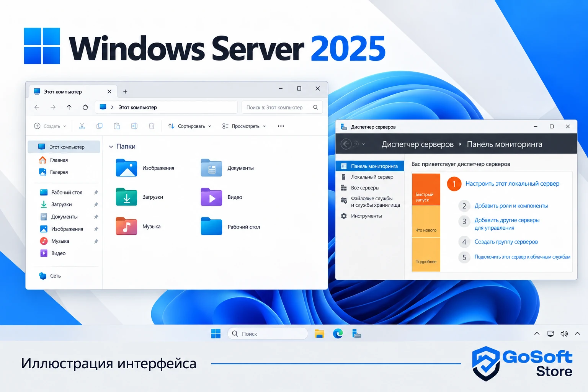Open Файловые службы и службы хранилища

click(370, 202)
